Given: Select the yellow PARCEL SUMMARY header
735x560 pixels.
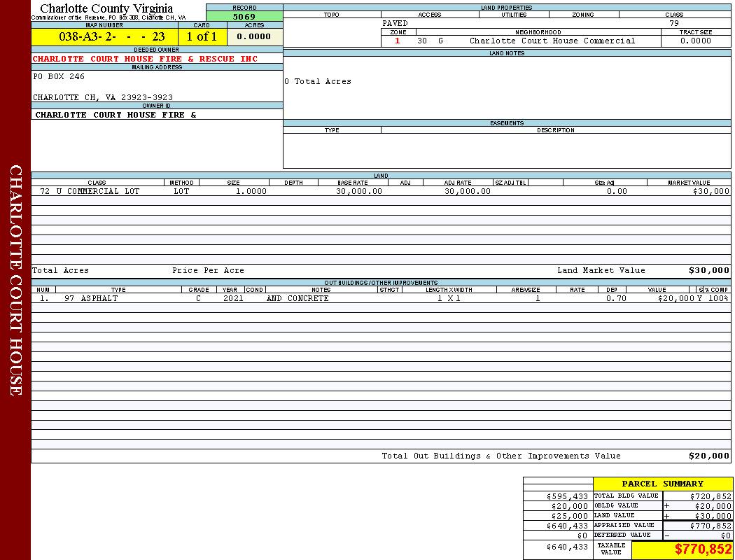Looking at the screenshot, I should pyautogui.click(x=662, y=484).
